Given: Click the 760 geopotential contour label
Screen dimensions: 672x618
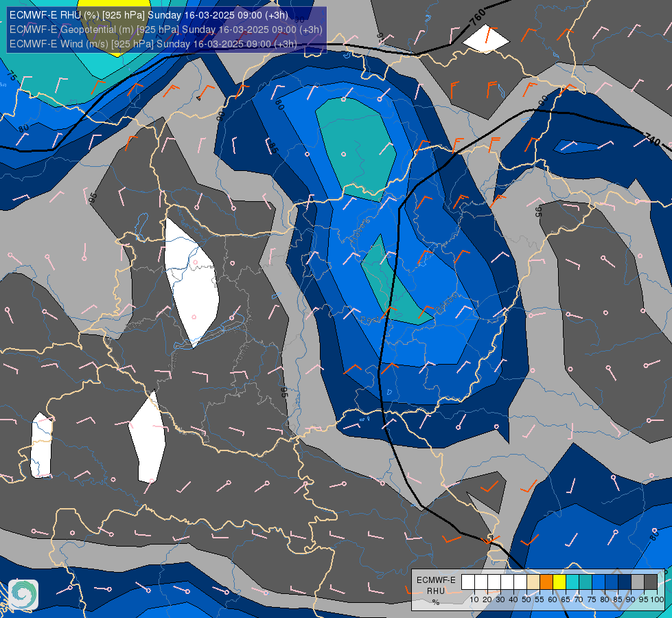Looking at the screenshot, I should pyautogui.click(x=477, y=17).
